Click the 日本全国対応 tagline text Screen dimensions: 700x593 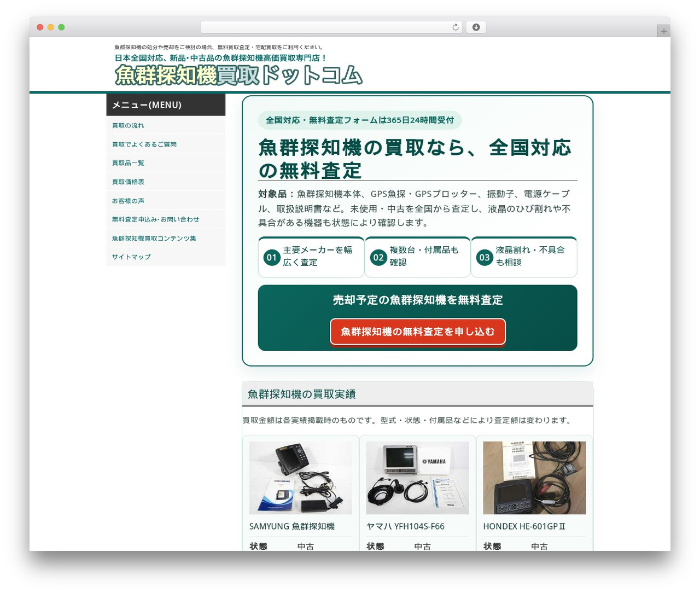(220, 58)
